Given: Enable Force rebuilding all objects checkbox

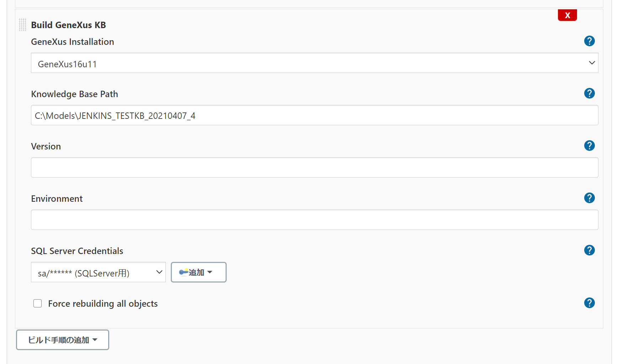Looking at the screenshot, I should 37,303.
